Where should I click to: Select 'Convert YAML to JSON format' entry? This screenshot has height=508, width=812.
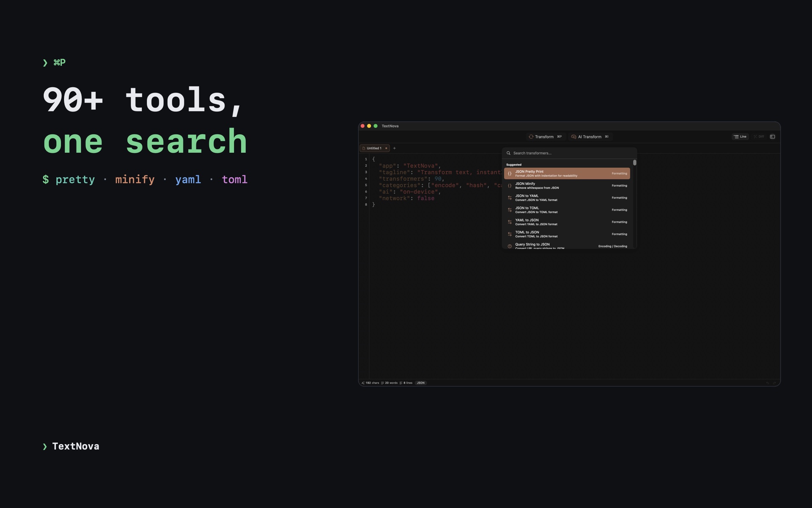pos(567,222)
